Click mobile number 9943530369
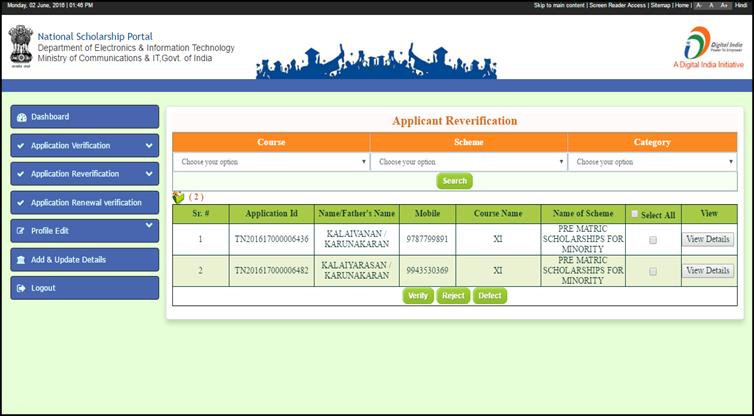 pos(427,271)
